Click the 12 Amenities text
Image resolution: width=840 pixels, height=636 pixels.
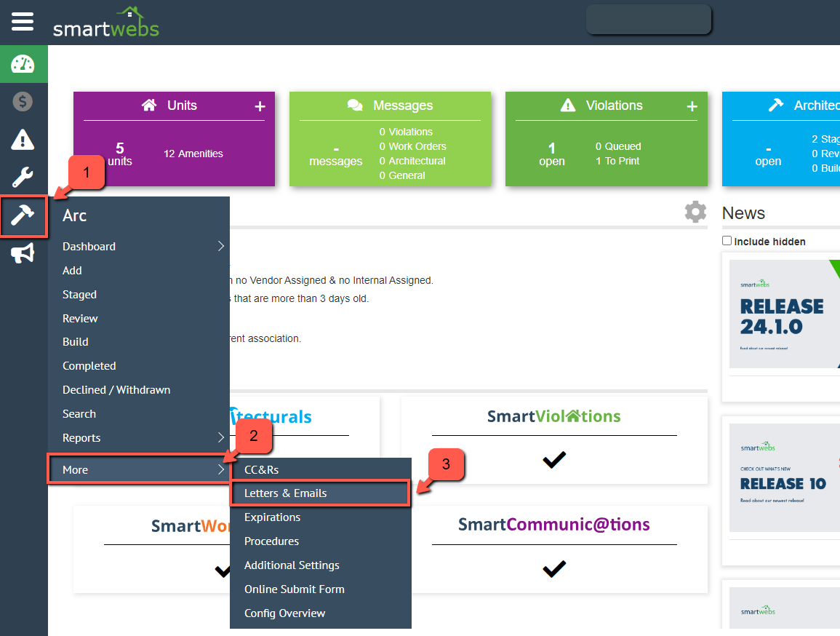(193, 154)
